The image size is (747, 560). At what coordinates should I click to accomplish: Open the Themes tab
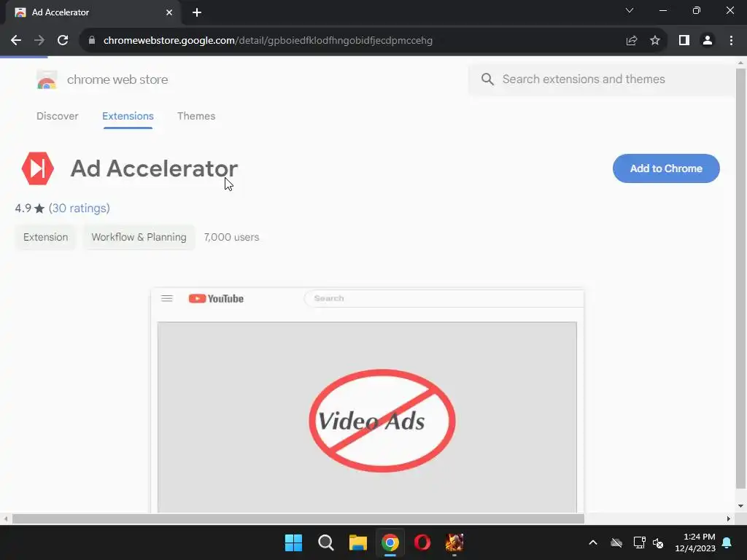196,116
